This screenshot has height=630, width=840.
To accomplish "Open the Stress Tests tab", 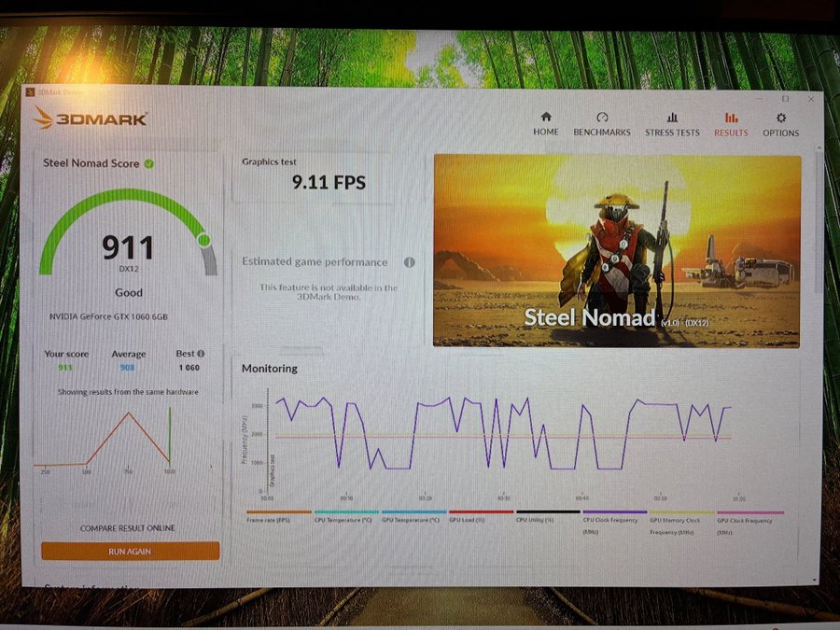I will [x=672, y=124].
